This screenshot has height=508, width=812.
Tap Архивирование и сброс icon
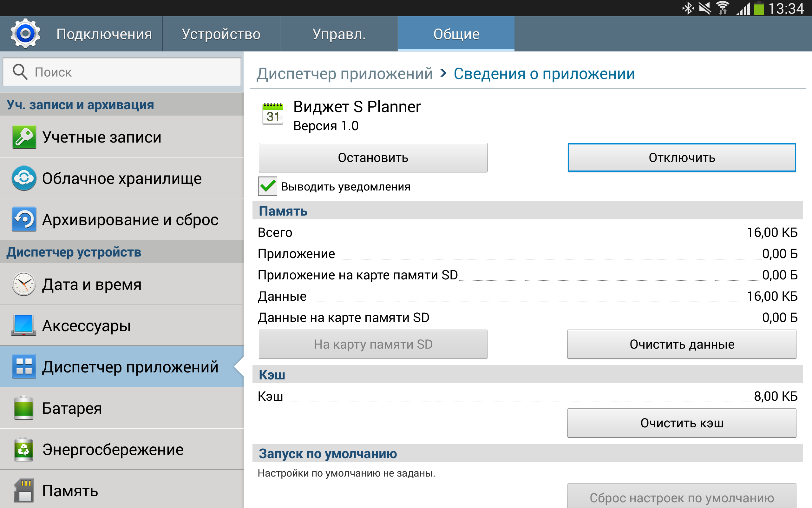[x=24, y=219]
